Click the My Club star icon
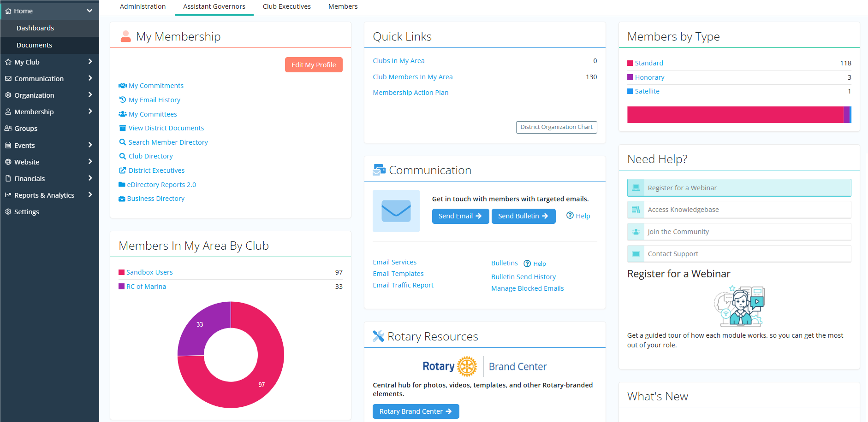 [x=8, y=62]
